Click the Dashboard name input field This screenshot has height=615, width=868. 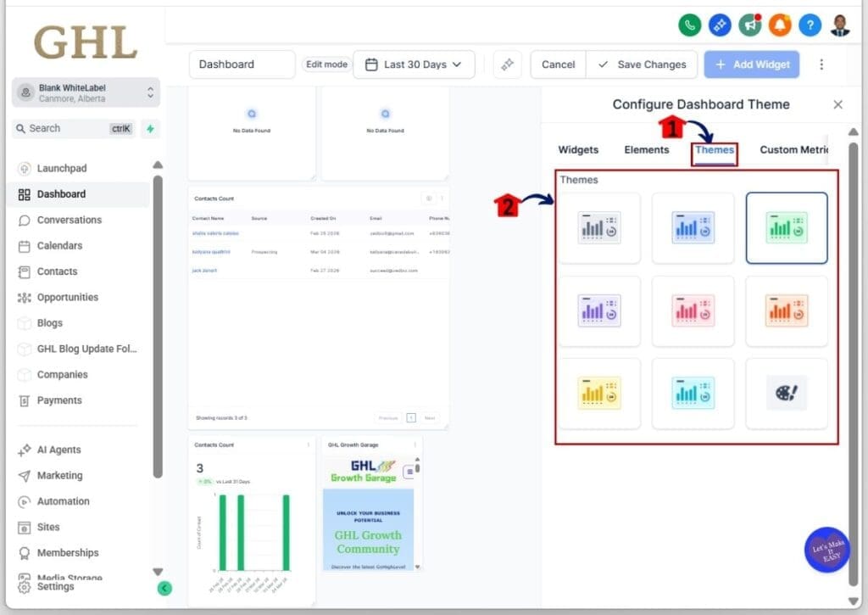coord(242,64)
